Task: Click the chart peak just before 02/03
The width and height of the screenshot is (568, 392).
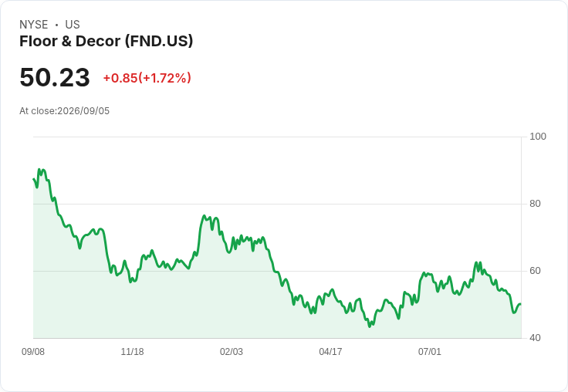Action: 205,216
